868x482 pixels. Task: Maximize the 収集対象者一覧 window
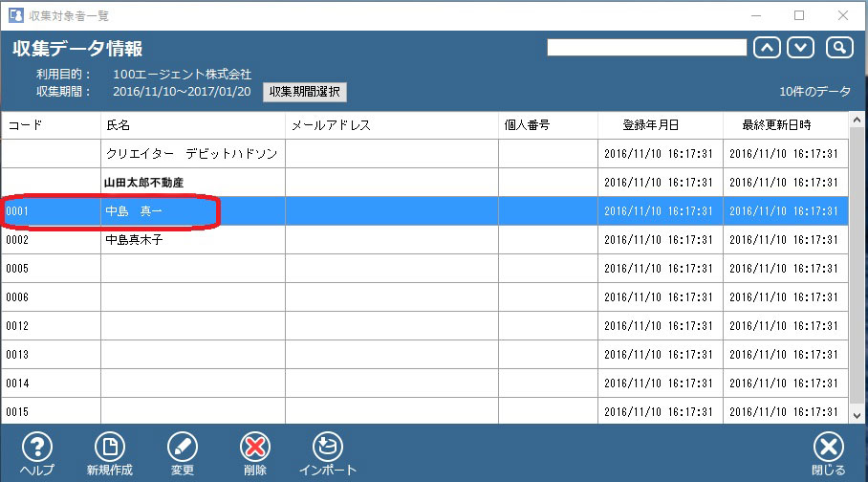[799, 15]
